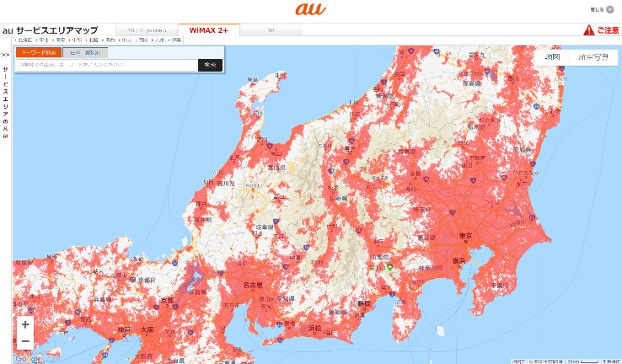The height and width of the screenshot is (364, 622).
Task: Jump to the 中国 region link
Action: 126,40
